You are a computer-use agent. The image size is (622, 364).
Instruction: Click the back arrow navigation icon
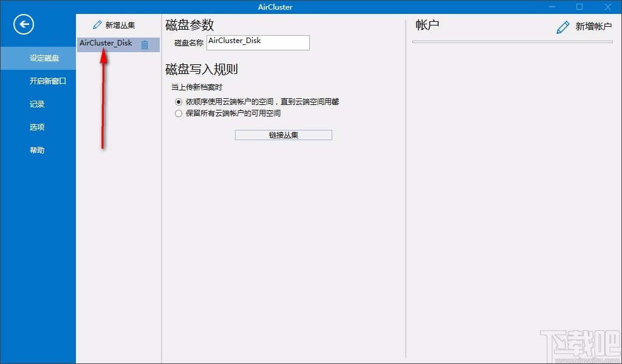coord(23,24)
